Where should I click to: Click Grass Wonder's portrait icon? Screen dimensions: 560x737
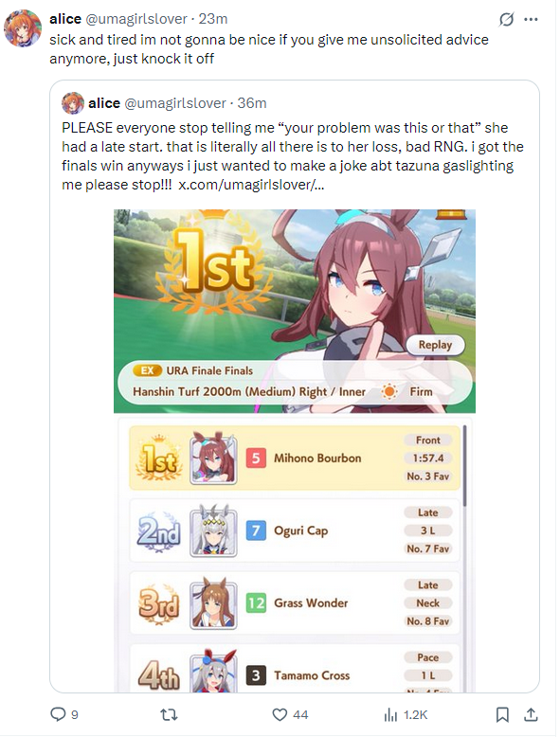[x=213, y=603]
